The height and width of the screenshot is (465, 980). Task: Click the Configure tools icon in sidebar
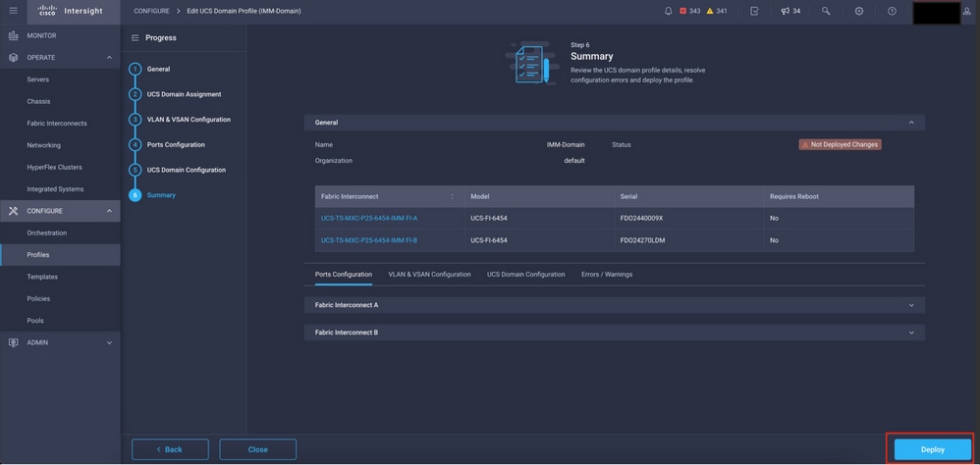(x=13, y=211)
